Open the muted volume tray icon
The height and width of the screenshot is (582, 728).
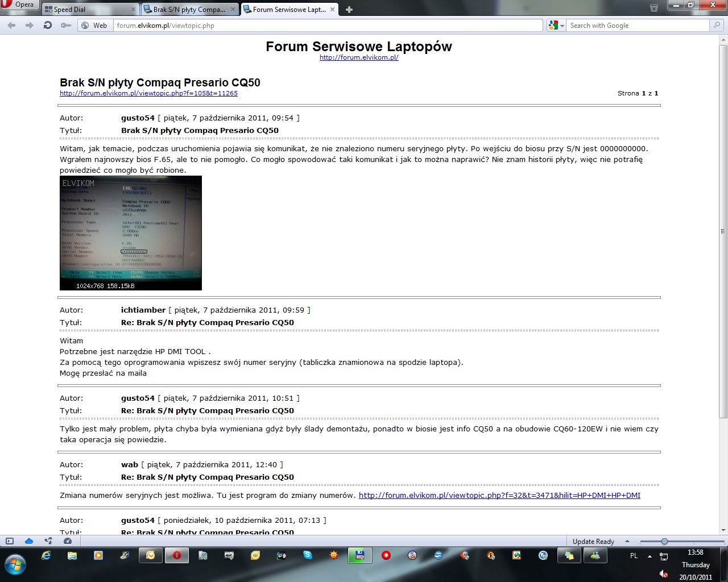(663, 574)
